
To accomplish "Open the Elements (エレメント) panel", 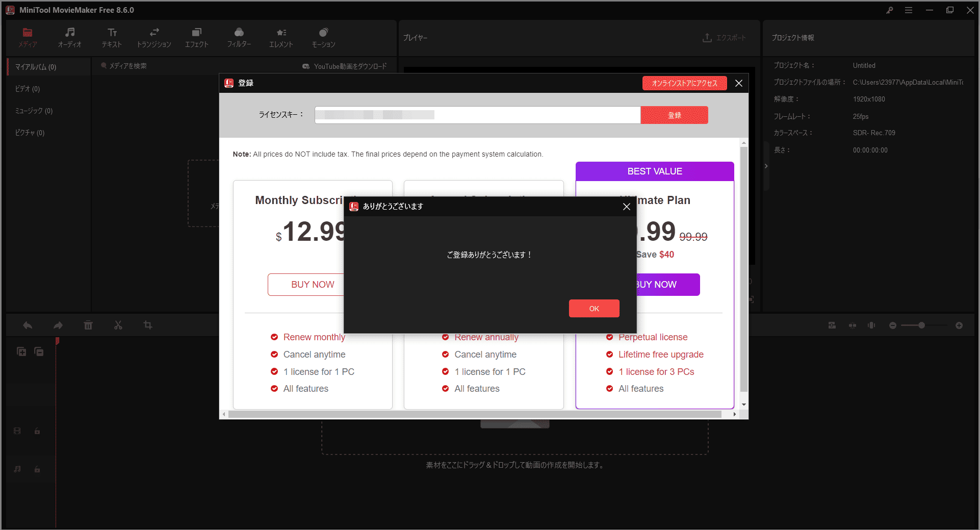I will tap(281, 37).
